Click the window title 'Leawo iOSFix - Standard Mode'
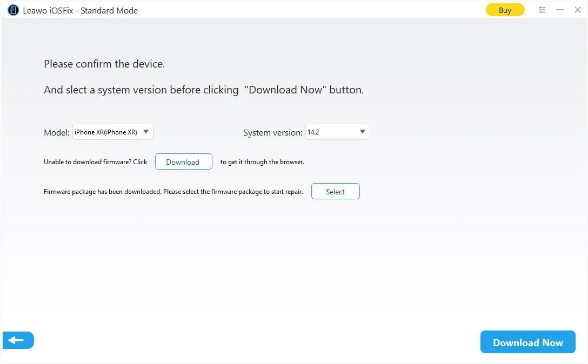This screenshot has height=364, width=588. 80,10
